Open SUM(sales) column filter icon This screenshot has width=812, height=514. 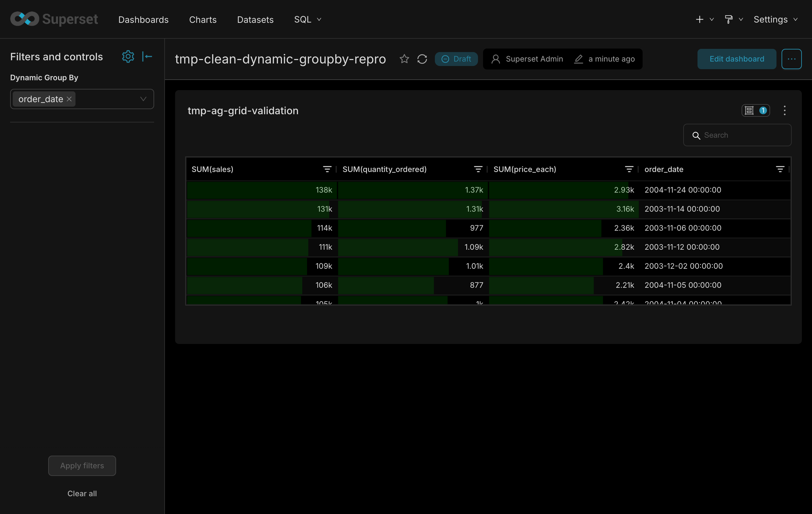[327, 169]
